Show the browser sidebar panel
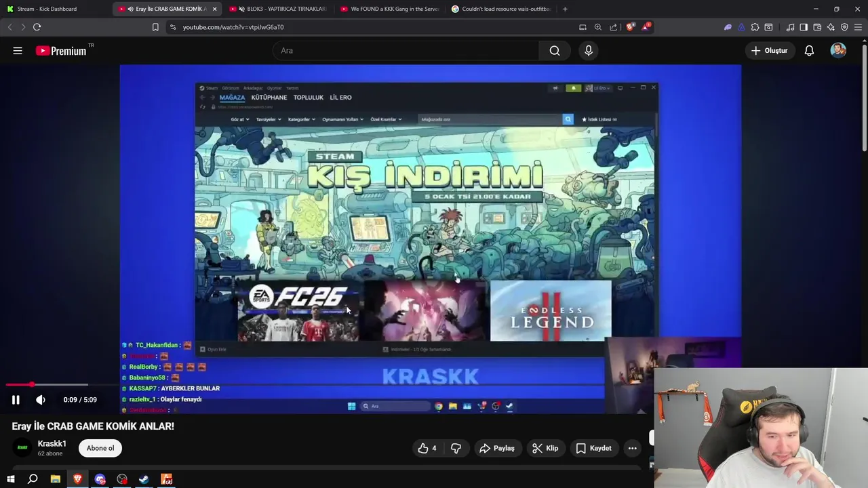Image resolution: width=868 pixels, height=488 pixels. click(x=804, y=27)
